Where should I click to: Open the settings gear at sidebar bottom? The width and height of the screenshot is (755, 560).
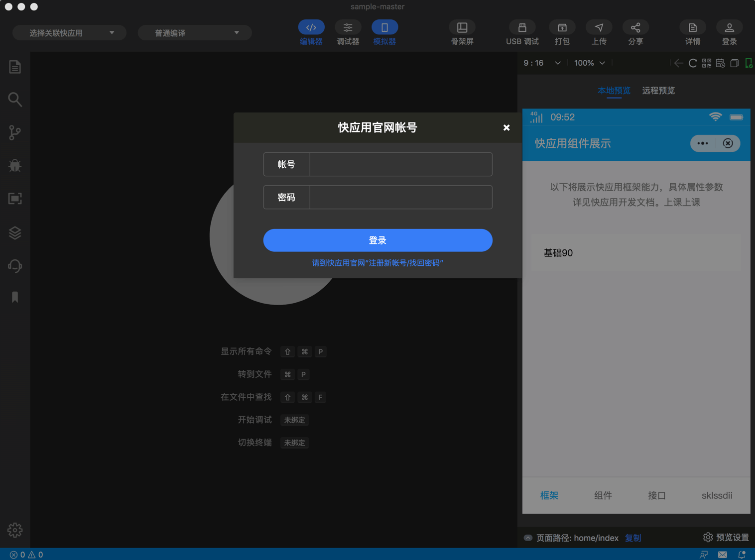(x=14, y=530)
